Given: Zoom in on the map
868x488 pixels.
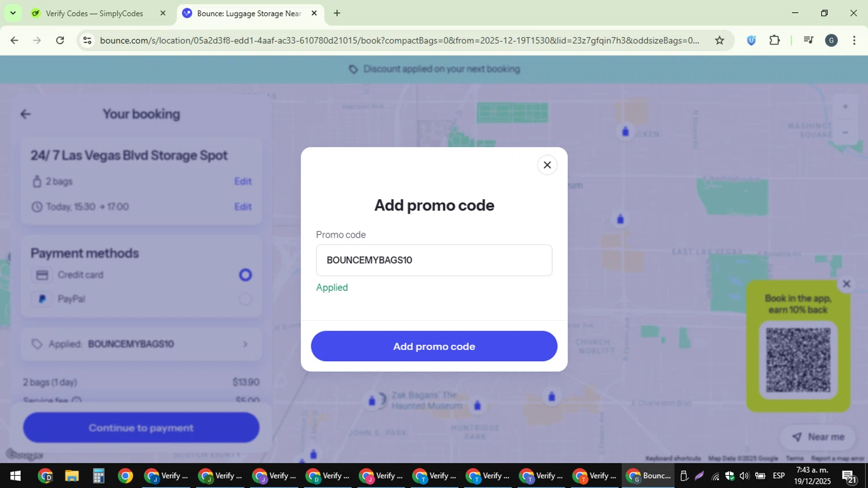Looking at the screenshot, I should (x=845, y=107).
